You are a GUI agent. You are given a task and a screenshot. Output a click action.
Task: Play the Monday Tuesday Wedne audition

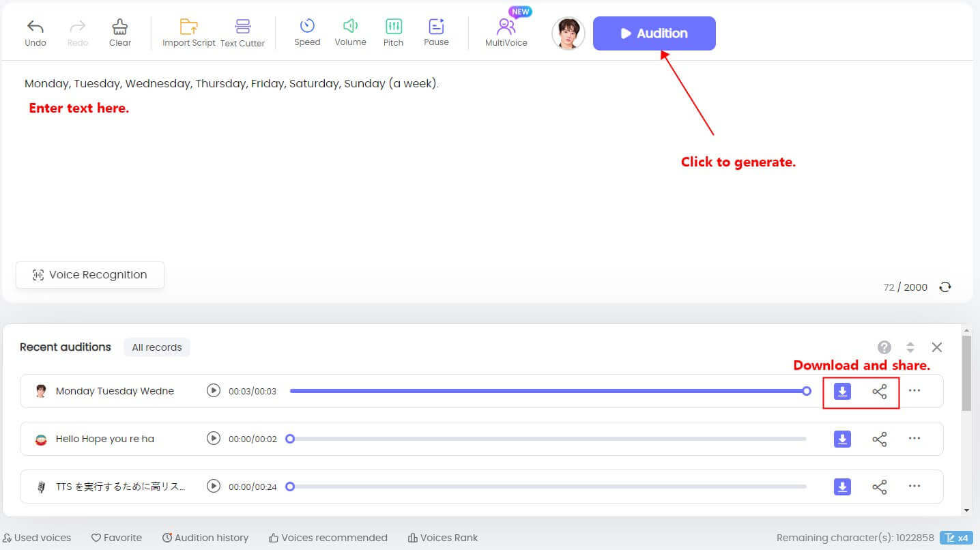click(x=214, y=391)
